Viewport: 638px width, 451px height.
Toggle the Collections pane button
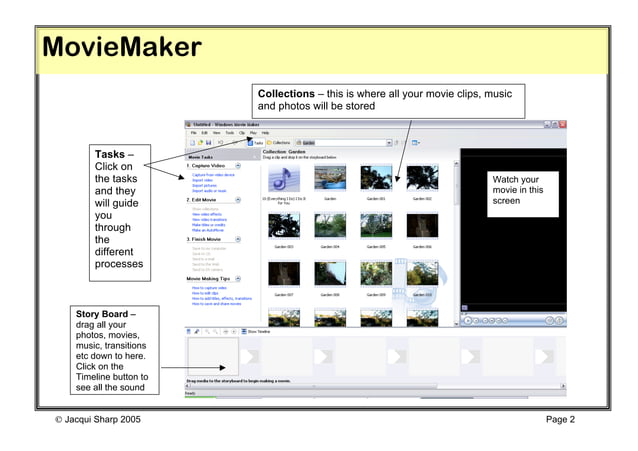pyautogui.click(x=279, y=143)
